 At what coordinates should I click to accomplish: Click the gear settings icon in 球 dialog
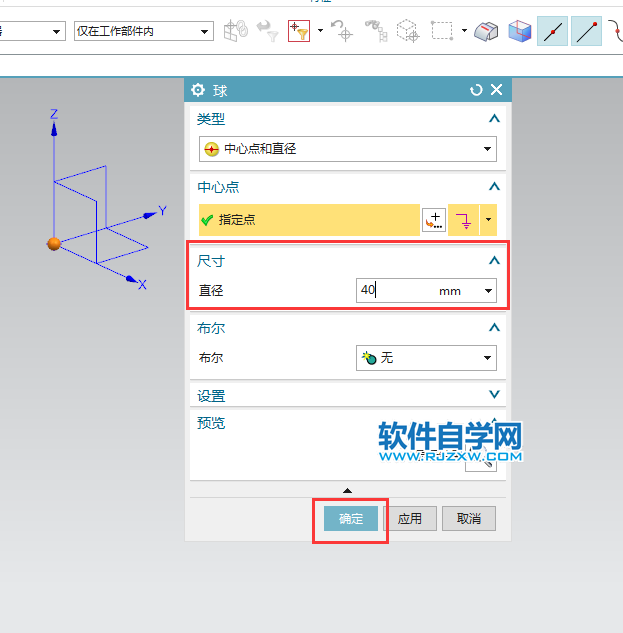click(x=198, y=90)
